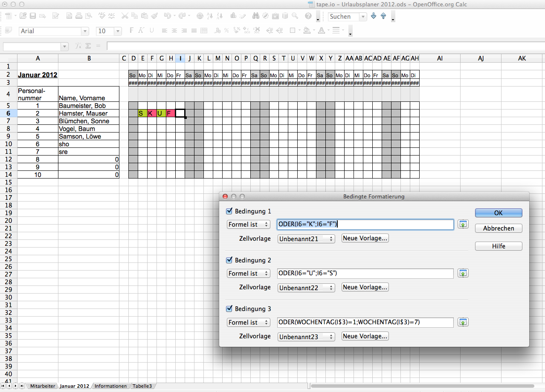Click the search up arrow icon

pyautogui.click(x=383, y=16)
